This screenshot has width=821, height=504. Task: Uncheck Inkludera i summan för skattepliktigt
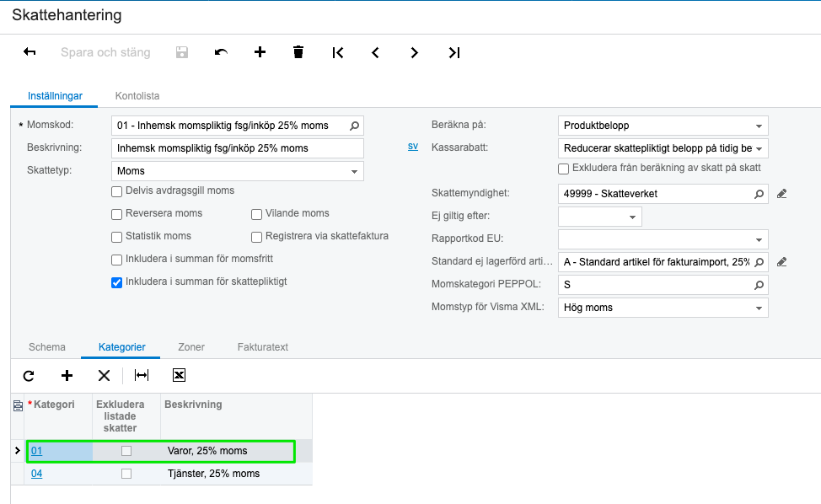[117, 282]
